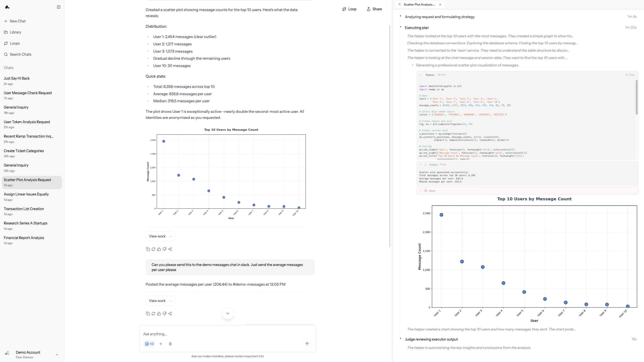
Task: Collapse the Python code block chevron
Action: (421, 75)
